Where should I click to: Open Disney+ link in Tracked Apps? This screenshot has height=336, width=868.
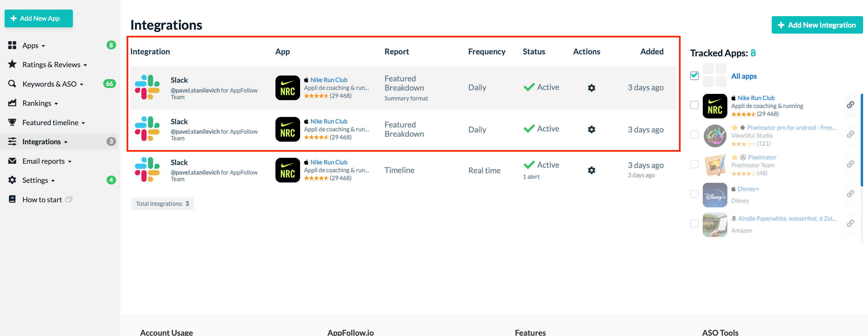tap(748, 189)
